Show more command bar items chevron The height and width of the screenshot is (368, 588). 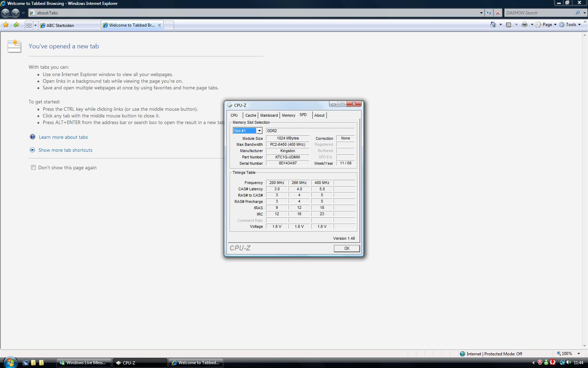(x=585, y=22)
